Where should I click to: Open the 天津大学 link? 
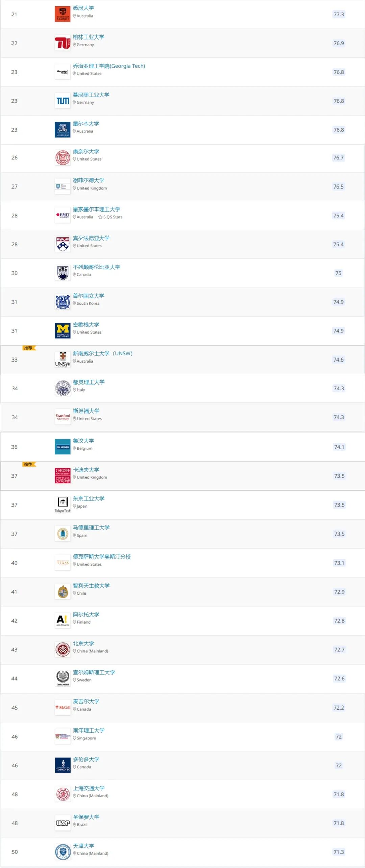pos(83,846)
